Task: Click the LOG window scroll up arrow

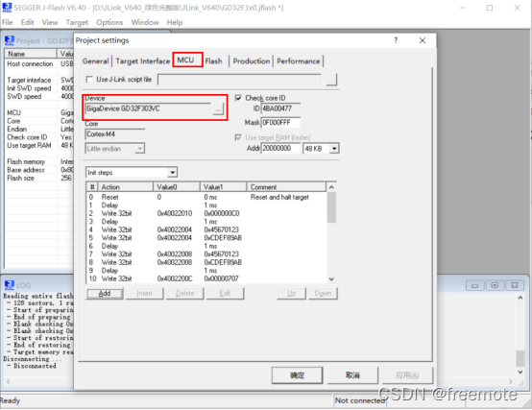Action: tap(520, 298)
